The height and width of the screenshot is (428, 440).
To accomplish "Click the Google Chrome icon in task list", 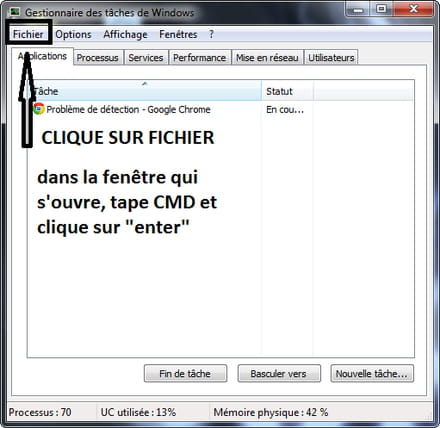I will coord(39,109).
